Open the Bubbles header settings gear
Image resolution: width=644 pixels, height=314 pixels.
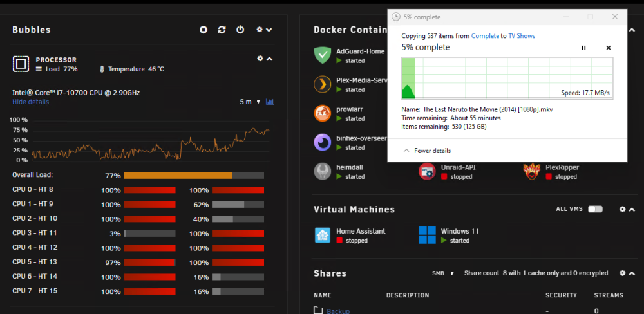(x=260, y=30)
